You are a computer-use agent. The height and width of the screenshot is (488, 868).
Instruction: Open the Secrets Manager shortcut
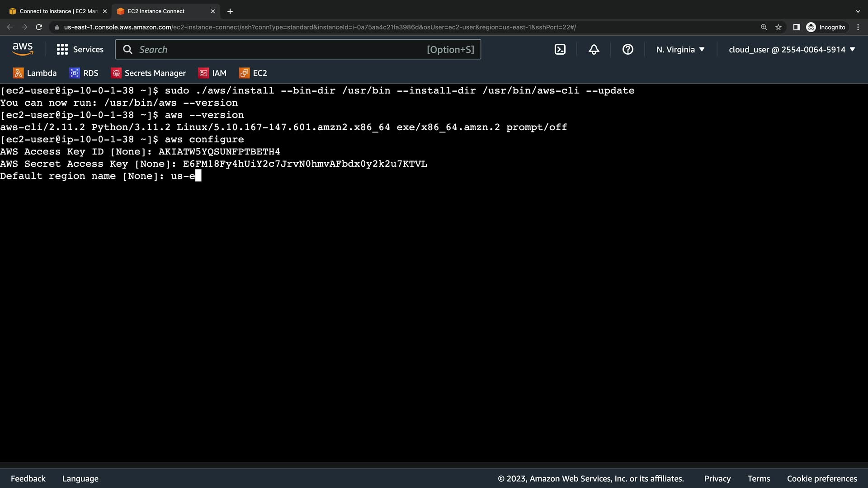(x=148, y=73)
